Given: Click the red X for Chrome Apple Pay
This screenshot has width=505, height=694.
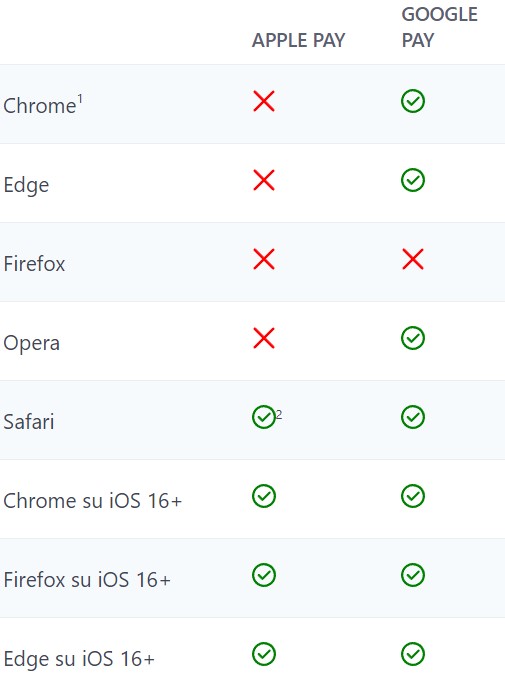Looking at the screenshot, I should 264,101.
